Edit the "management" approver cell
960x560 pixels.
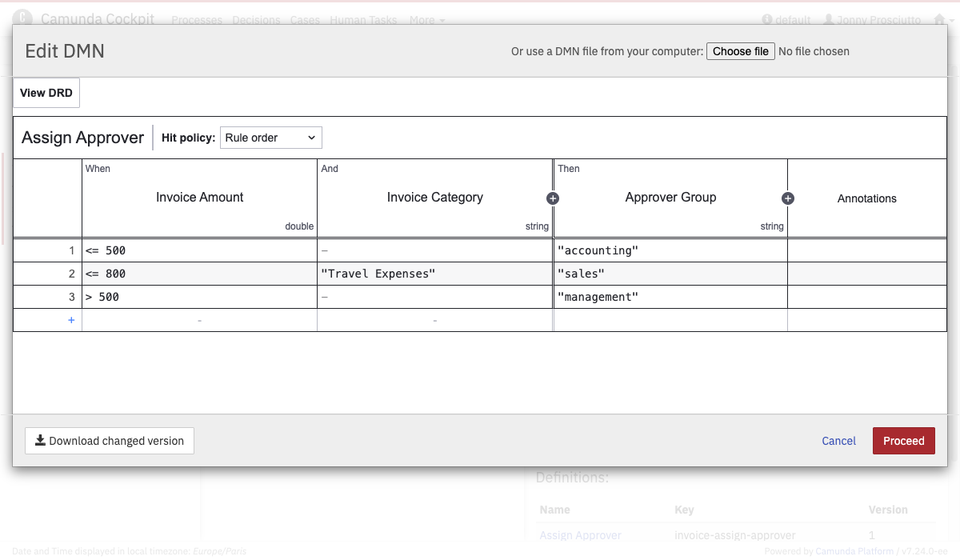click(670, 297)
